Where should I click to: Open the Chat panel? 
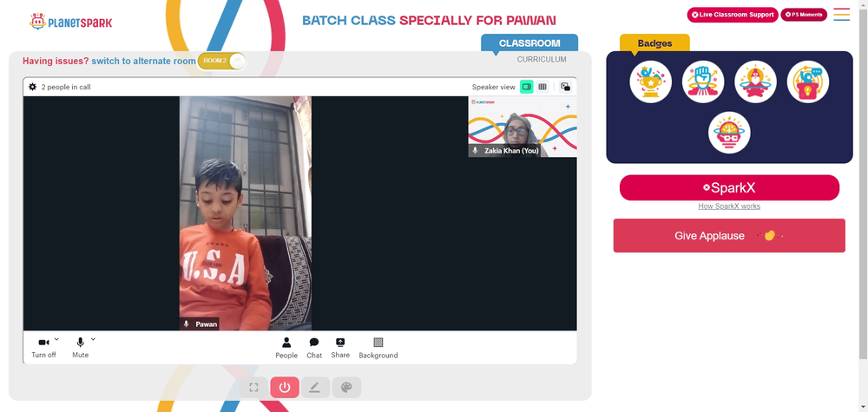(x=314, y=349)
